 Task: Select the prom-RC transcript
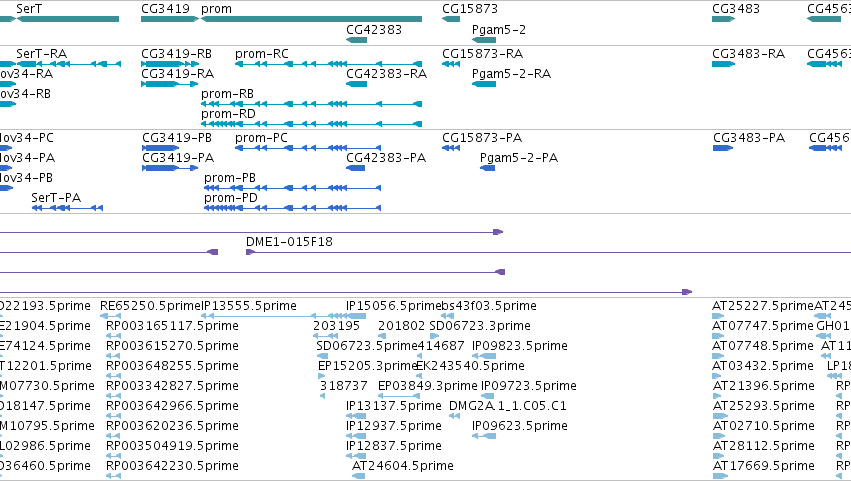(328, 64)
